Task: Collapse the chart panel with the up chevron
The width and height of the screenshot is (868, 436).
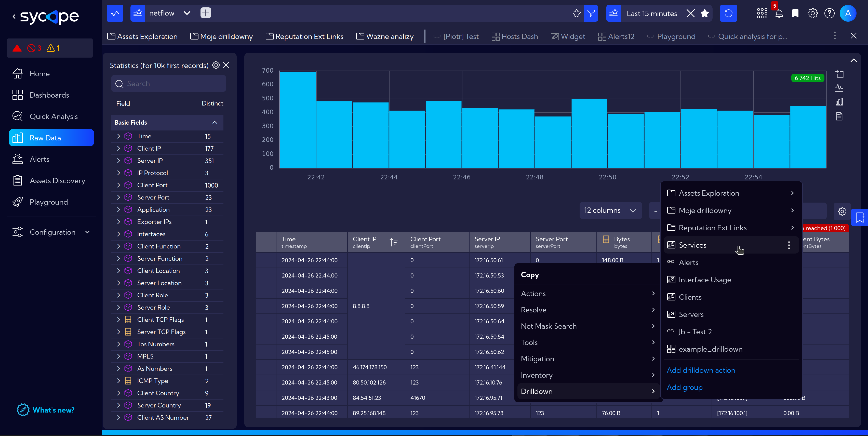Action: click(x=853, y=61)
